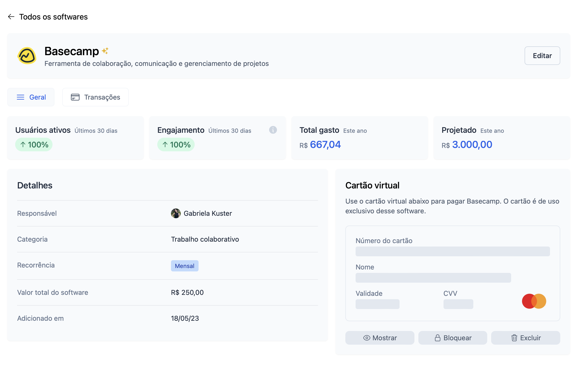
Task: Click the Mensal recurrence tag
Action: click(x=185, y=266)
